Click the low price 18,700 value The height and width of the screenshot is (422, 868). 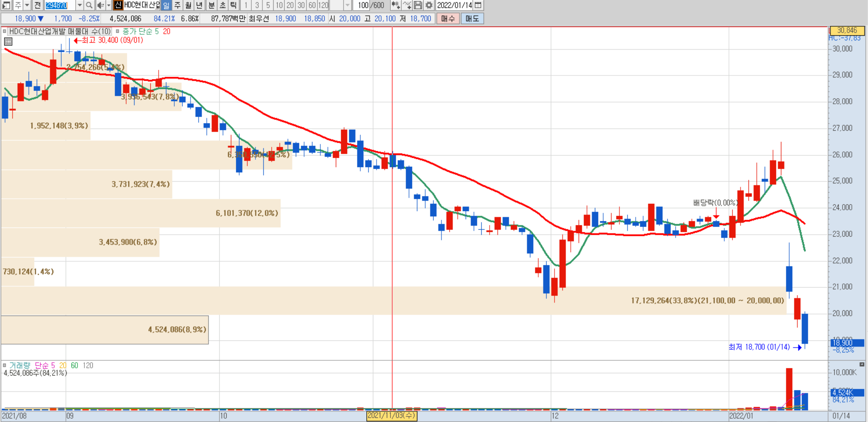[421, 19]
